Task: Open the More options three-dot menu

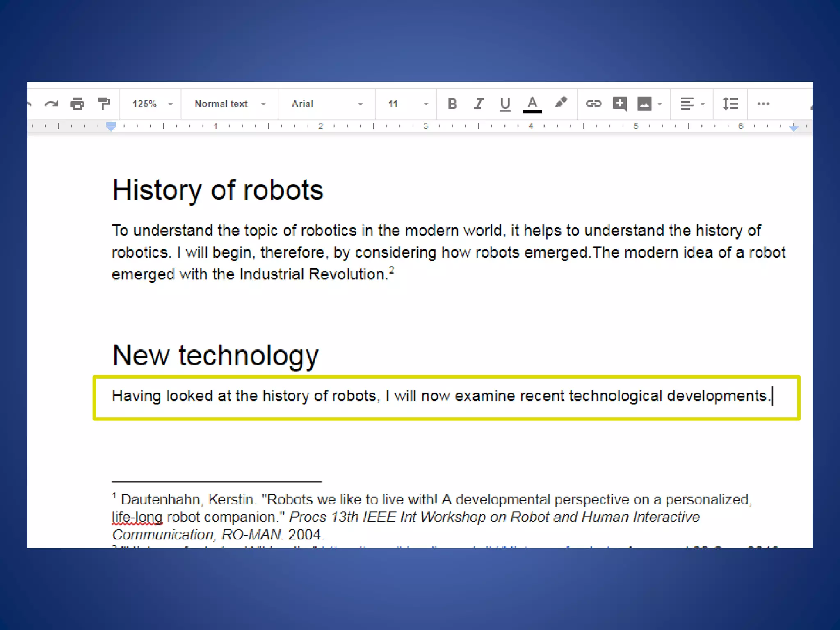Action: click(763, 104)
